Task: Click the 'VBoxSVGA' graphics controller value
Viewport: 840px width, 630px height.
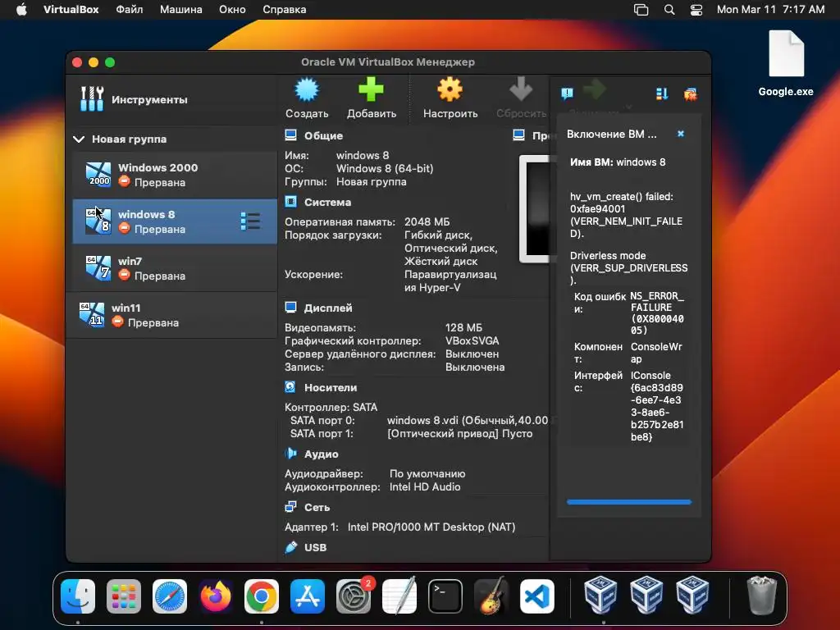Action: (x=472, y=340)
